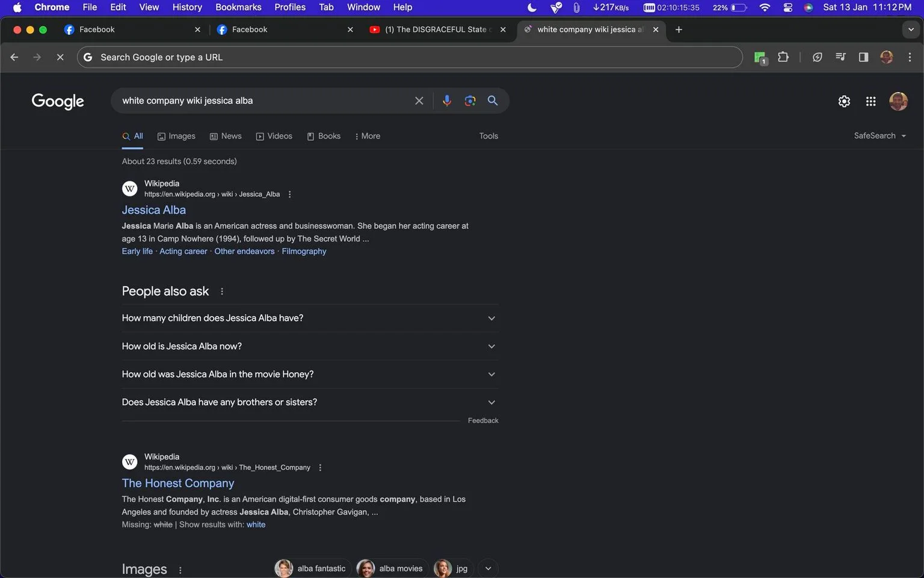Screen dimensions: 924x578
Task: Open Google search settings gear
Action: tap(844, 101)
